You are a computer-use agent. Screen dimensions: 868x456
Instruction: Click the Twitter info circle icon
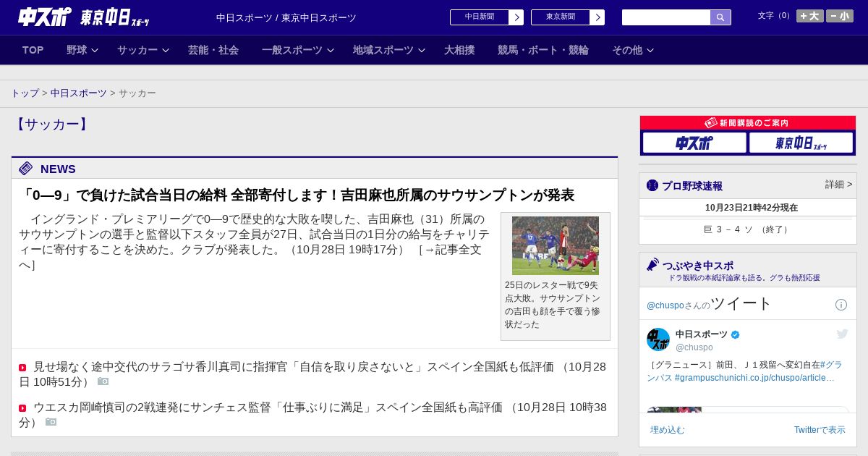[x=841, y=305]
